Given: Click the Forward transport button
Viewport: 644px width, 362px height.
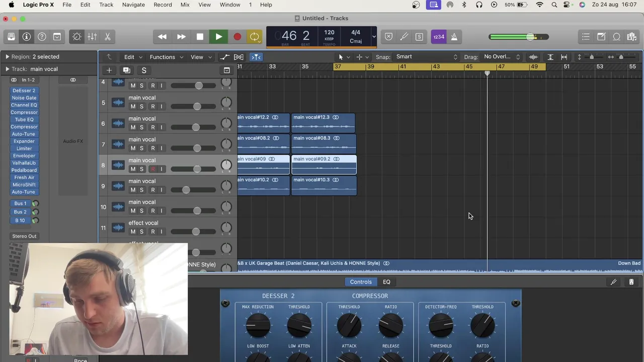Looking at the screenshot, I should [181, 37].
